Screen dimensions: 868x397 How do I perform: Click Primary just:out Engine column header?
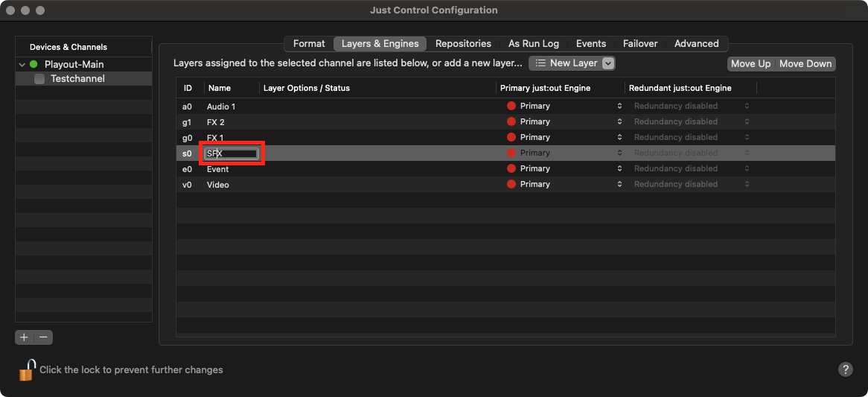[x=561, y=88]
